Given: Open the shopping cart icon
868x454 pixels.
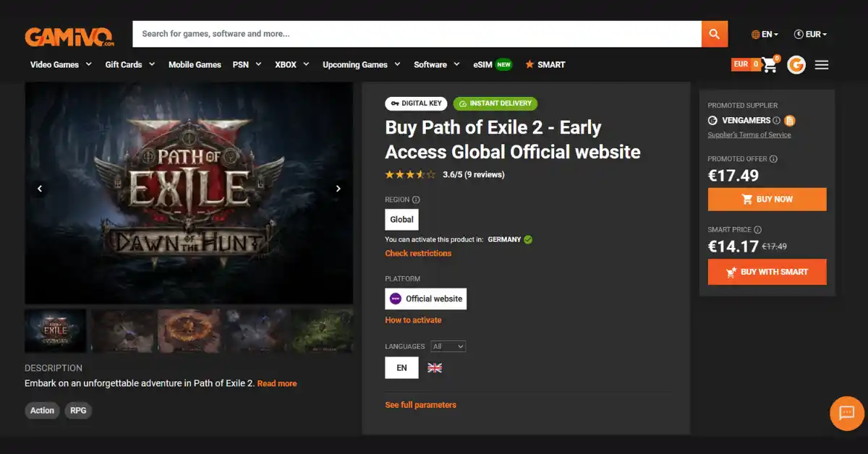Looking at the screenshot, I should coord(770,65).
